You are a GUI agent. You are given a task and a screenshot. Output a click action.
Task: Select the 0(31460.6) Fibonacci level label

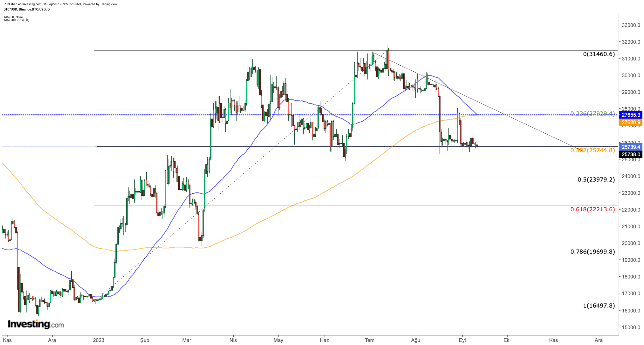pyautogui.click(x=599, y=54)
